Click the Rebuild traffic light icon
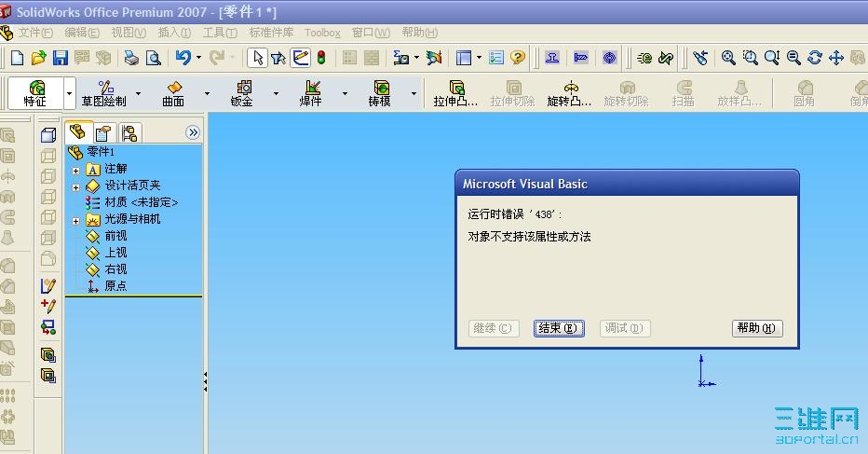This screenshot has width=868, height=454. pos(321,58)
